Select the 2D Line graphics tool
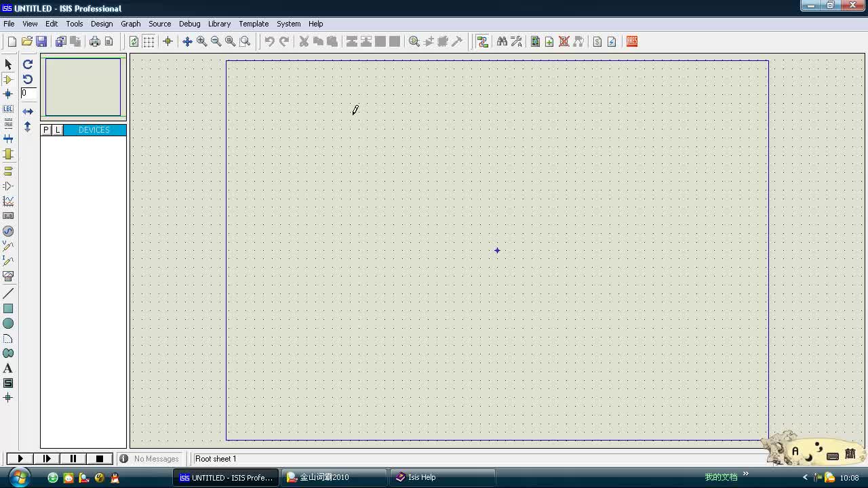The width and height of the screenshot is (868, 488). (x=8, y=293)
